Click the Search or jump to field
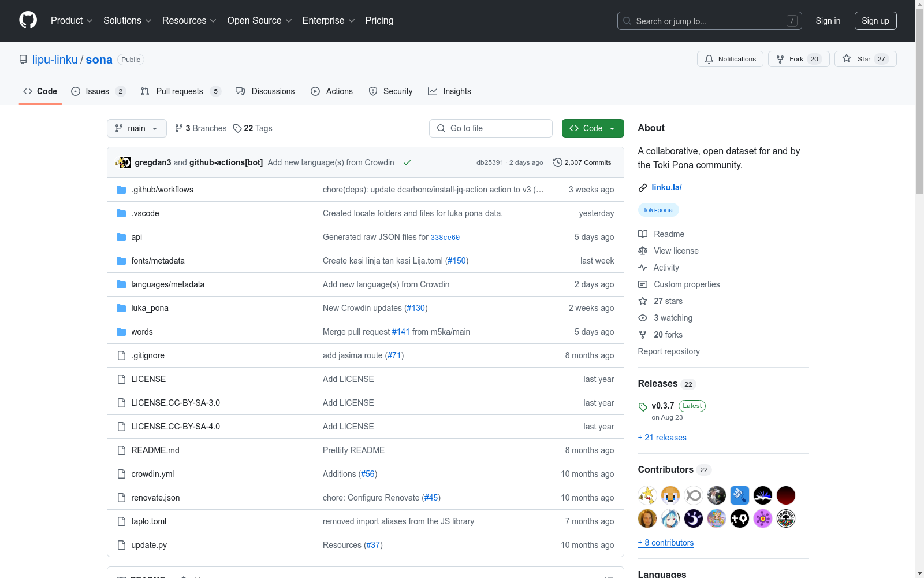Screen dimensions: 924x578 [x=710, y=21]
